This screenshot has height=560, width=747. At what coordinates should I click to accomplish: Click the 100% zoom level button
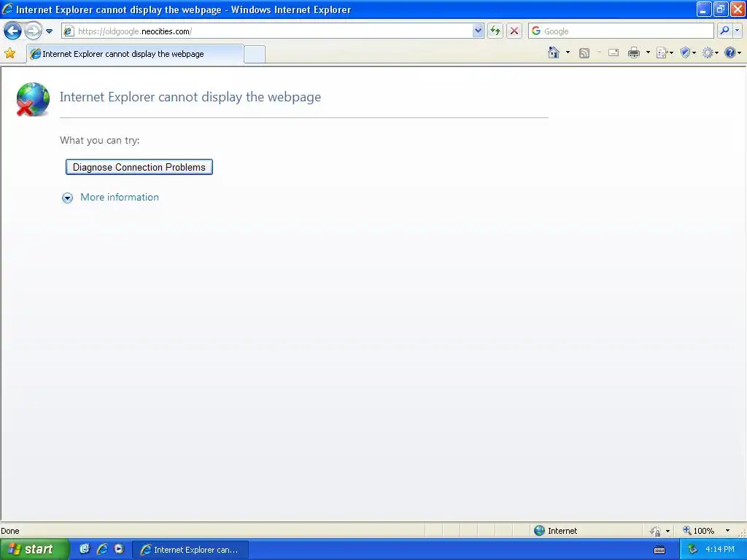coord(699,531)
